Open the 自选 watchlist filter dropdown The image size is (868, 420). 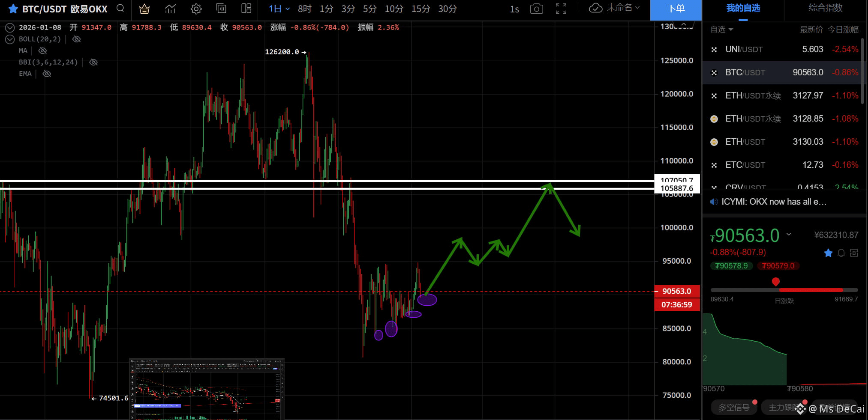coord(722,29)
